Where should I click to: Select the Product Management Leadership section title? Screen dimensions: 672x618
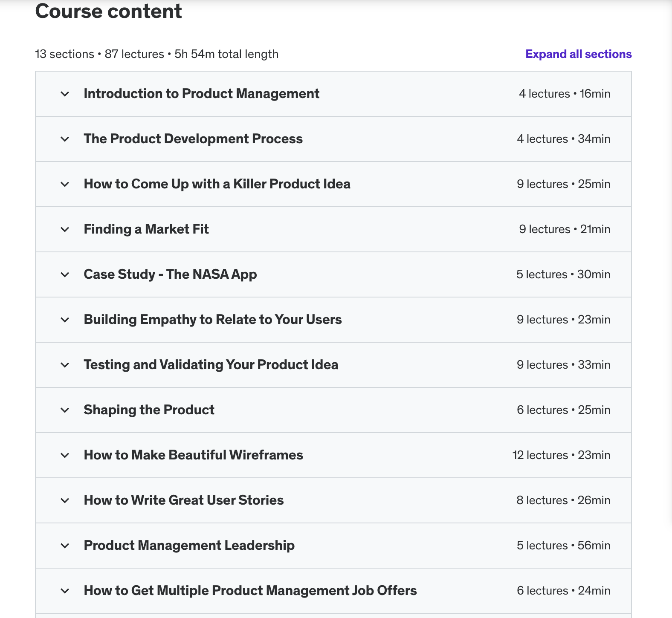pyautogui.click(x=189, y=545)
